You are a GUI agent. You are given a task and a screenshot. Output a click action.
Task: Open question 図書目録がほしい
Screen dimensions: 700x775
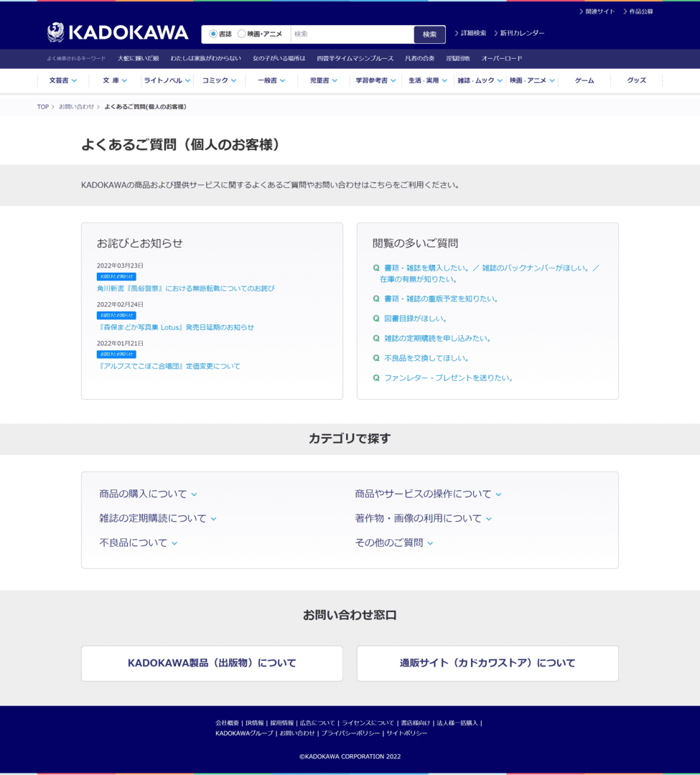coord(416,319)
